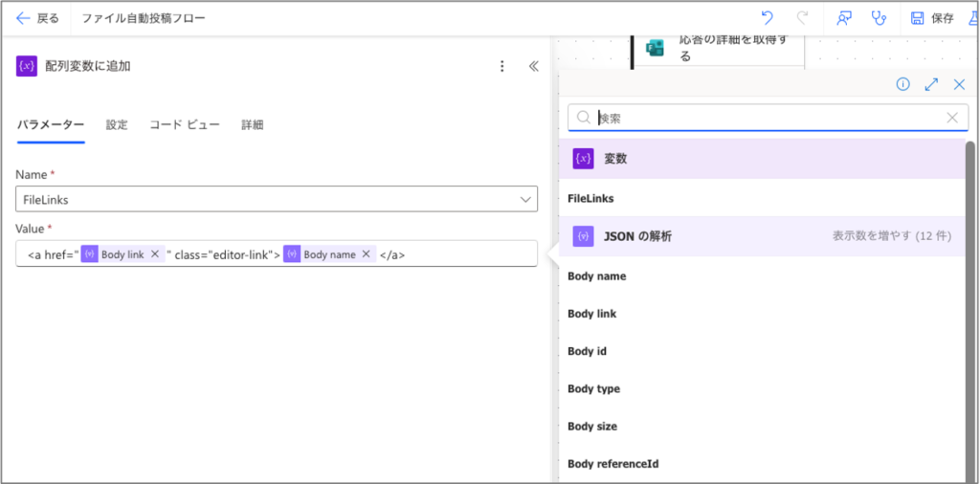Expand the dynamic content panel to full size
This screenshot has height=484, width=980.
tap(931, 84)
